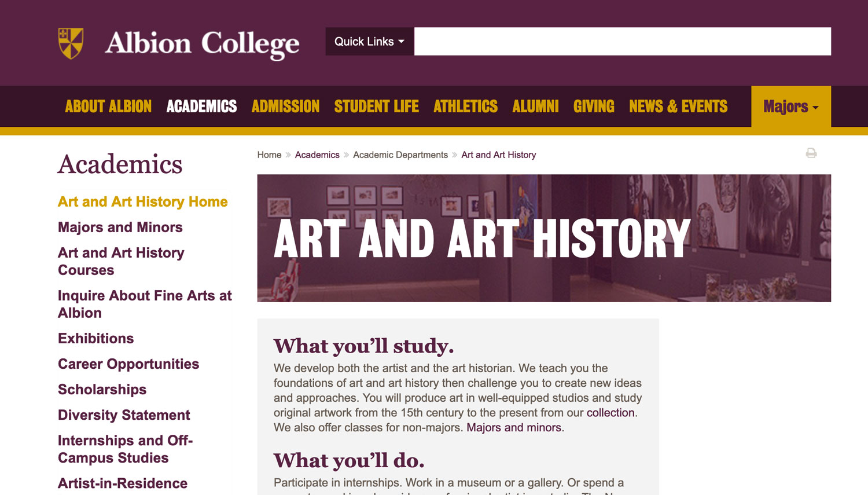Open the Athletics navigation item
Viewport: 868px width, 495px height.
tap(465, 107)
